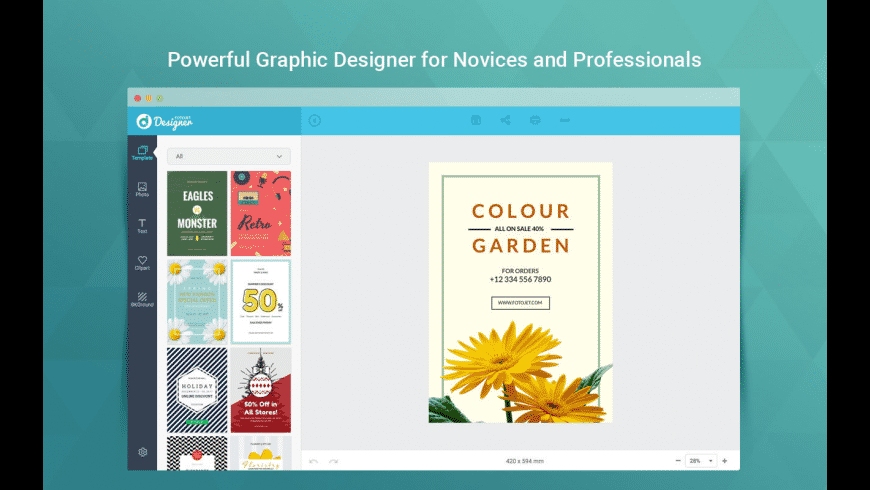870x490 pixels.
Task: Select the FOR ORDERS text on poster
Action: pos(520,271)
